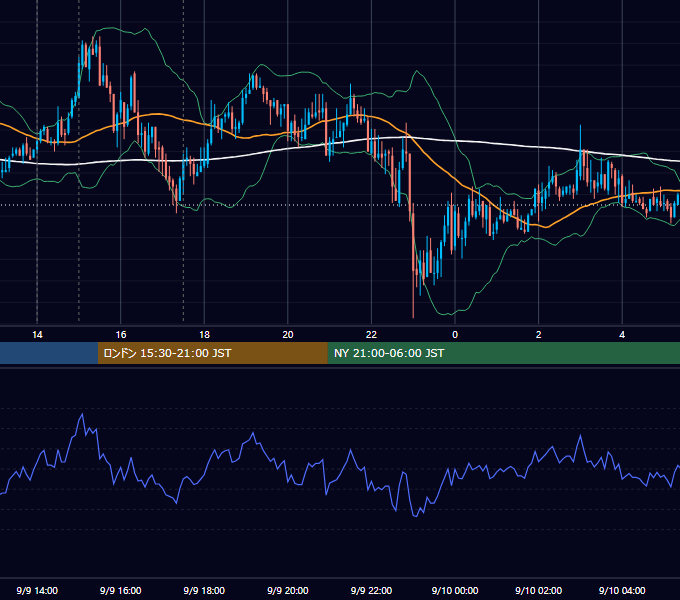The height and width of the screenshot is (600, 680).
Task: Click the 18 hour axis label
Action: 204,335
